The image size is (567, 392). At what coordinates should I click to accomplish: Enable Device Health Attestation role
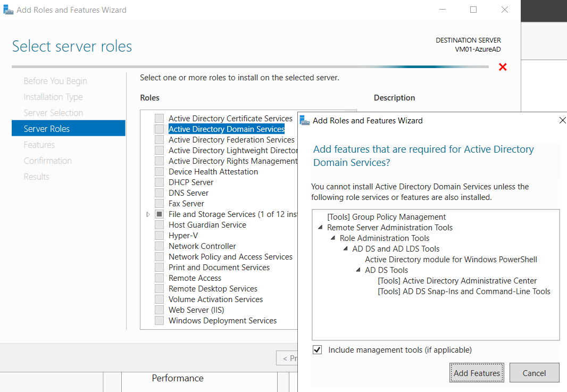tap(159, 171)
